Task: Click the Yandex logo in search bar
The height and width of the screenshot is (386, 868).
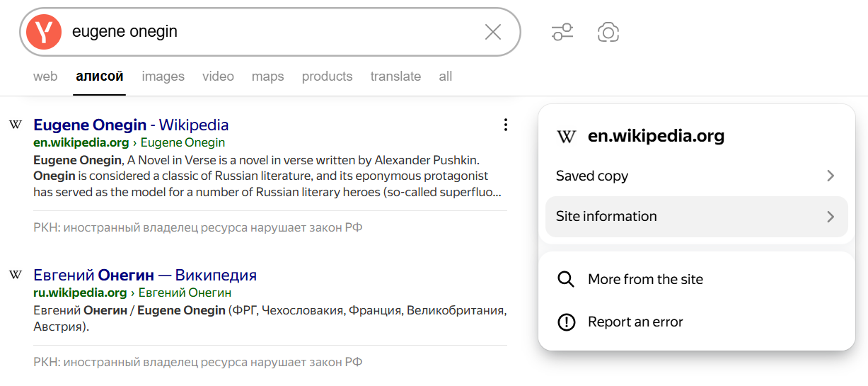Action: [44, 32]
